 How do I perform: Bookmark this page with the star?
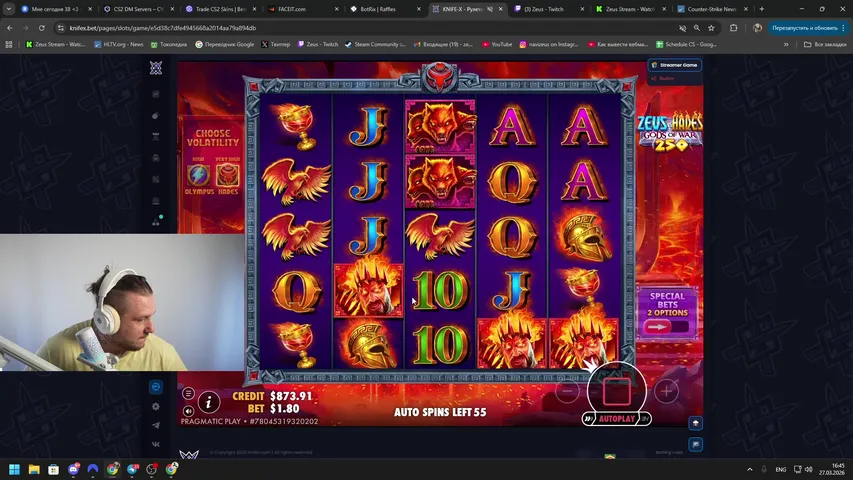tap(711, 28)
